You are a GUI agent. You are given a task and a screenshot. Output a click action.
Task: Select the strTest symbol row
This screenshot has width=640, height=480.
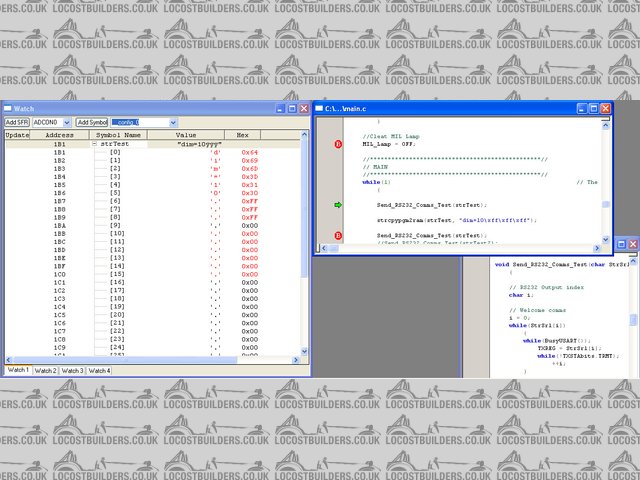(153, 144)
